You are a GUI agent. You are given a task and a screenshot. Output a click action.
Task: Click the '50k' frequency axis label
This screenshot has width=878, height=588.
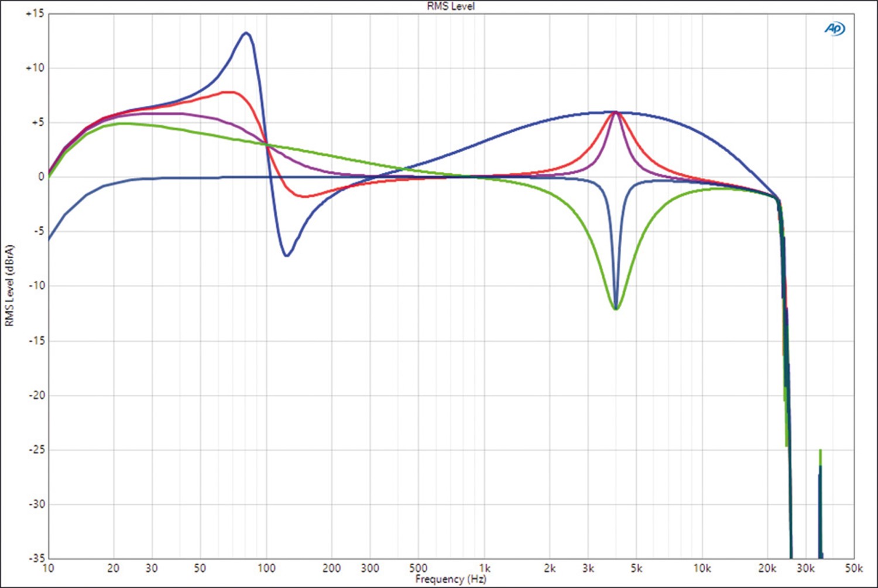coord(853,568)
